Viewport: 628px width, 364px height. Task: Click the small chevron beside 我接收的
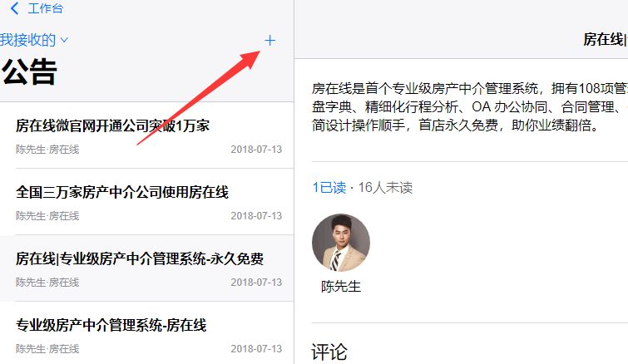tap(64, 40)
